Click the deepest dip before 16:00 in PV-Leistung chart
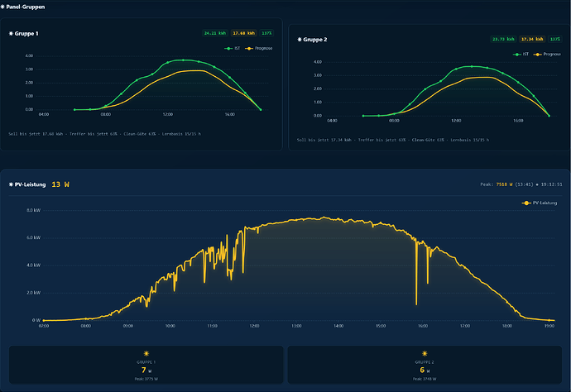The image size is (571, 392). (416, 304)
